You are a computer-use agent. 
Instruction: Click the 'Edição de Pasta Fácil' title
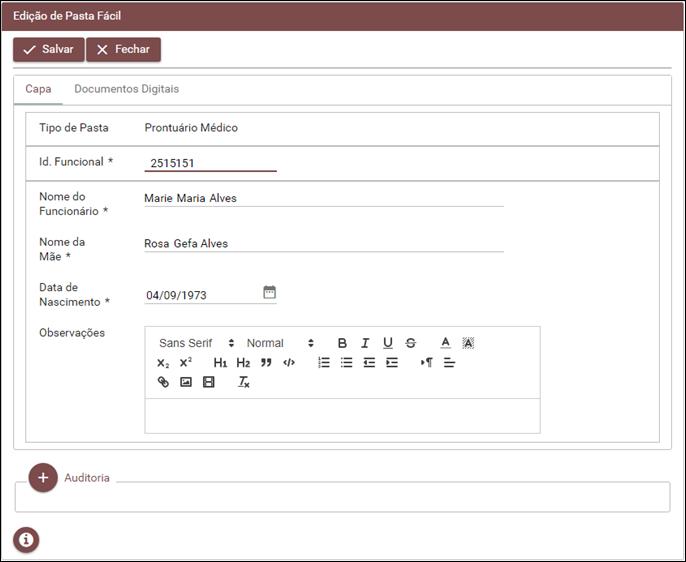(x=67, y=16)
